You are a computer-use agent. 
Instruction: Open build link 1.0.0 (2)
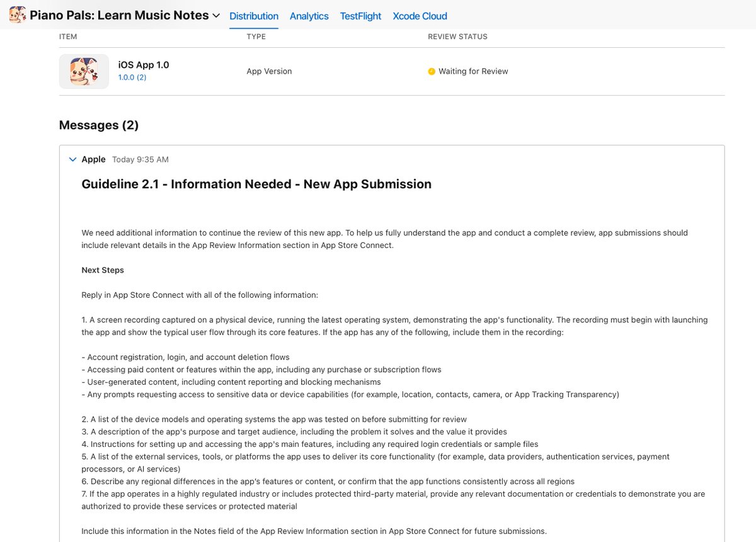click(132, 77)
